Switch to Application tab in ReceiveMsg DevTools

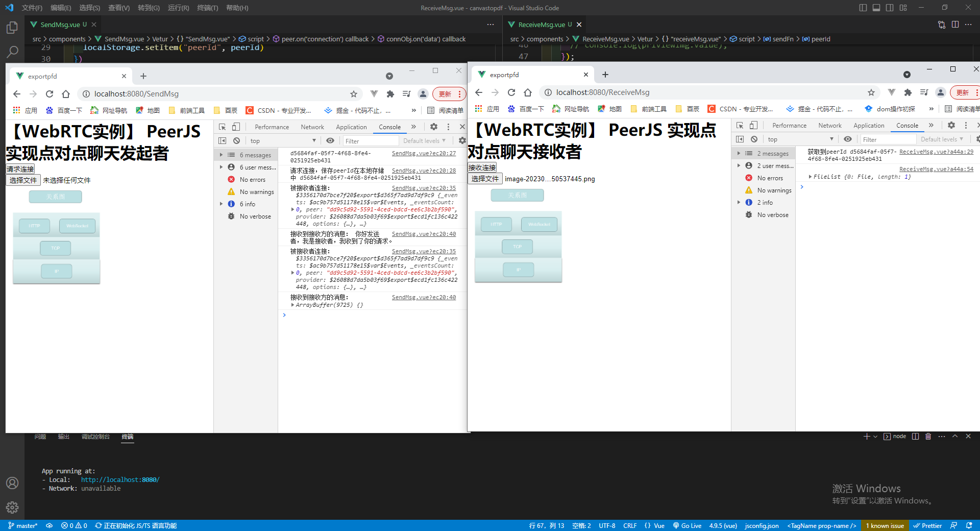click(x=869, y=126)
